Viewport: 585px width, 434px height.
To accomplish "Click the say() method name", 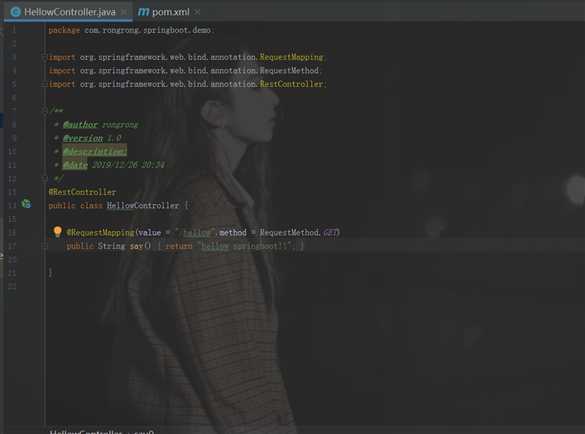I will (136, 246).
